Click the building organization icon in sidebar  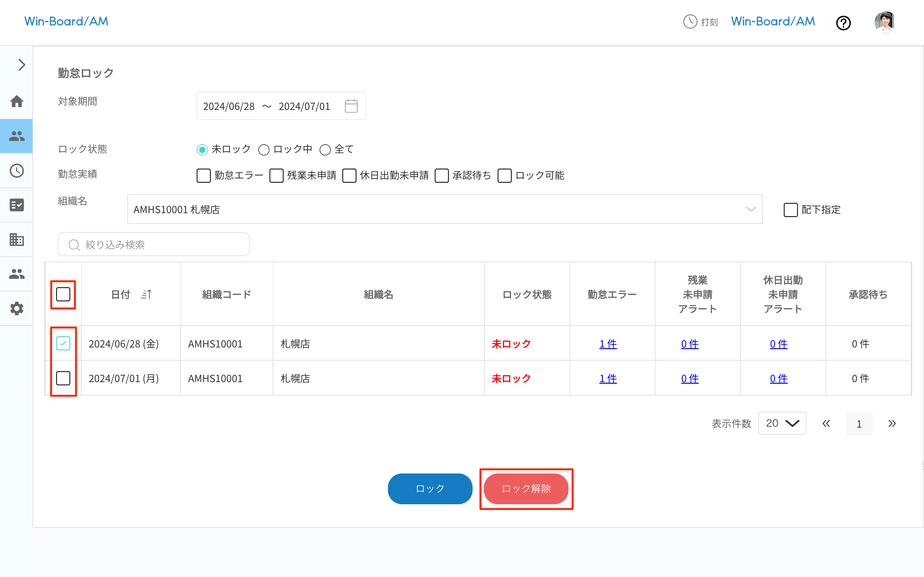16,240
